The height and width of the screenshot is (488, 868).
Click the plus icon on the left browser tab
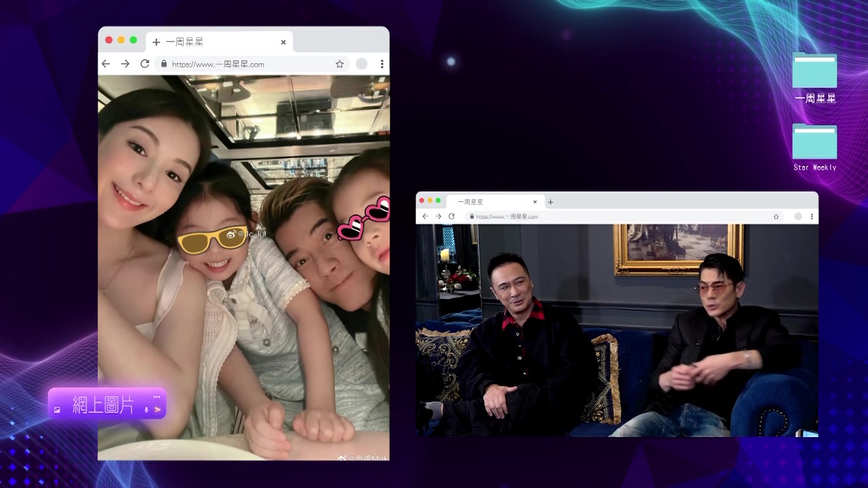pyautogui.click(x=156, y=42)
